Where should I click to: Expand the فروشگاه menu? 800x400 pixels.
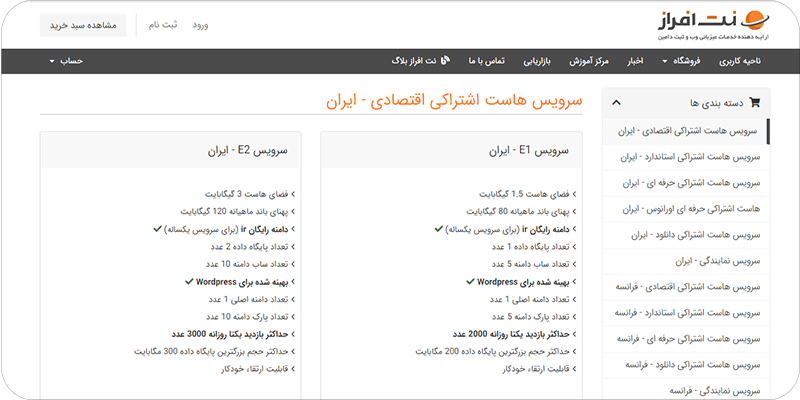point(682,61)
